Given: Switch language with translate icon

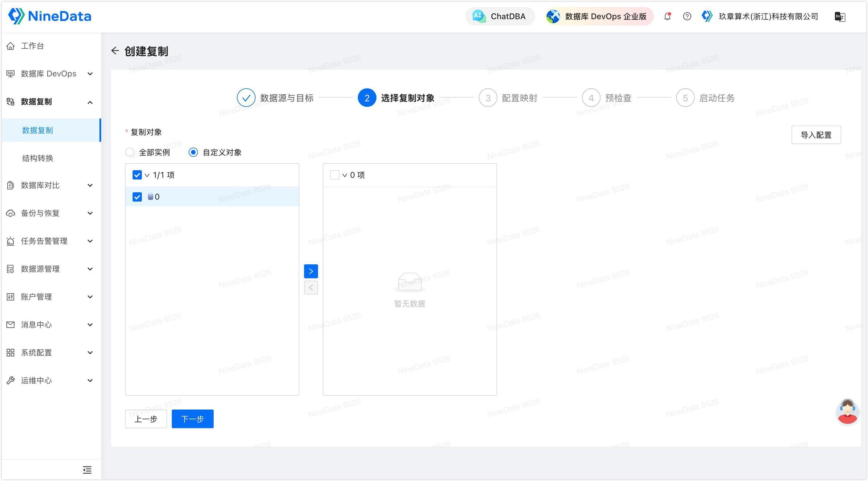Looking at the screenshot, I should (x=840, y=17).
